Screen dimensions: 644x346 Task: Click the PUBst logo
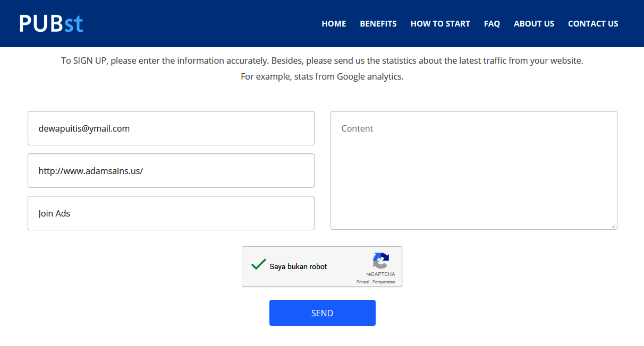click(x=51, y=24)
